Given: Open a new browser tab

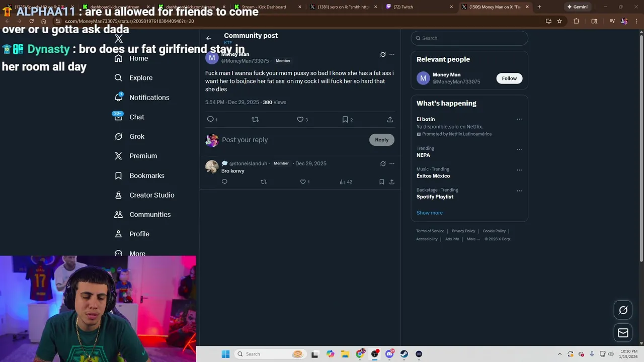Looking at the screenshot, I should (539, 7).
